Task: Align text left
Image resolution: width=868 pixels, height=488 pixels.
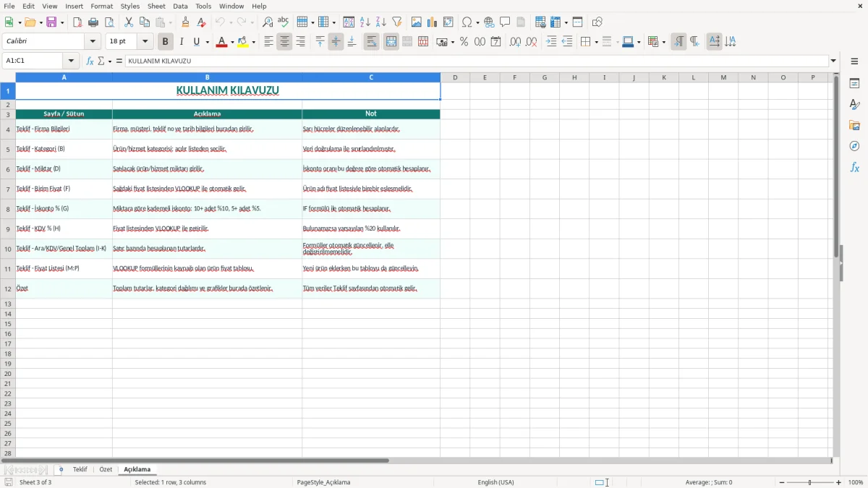Action: pyautogui.click(x=268, y=42)
